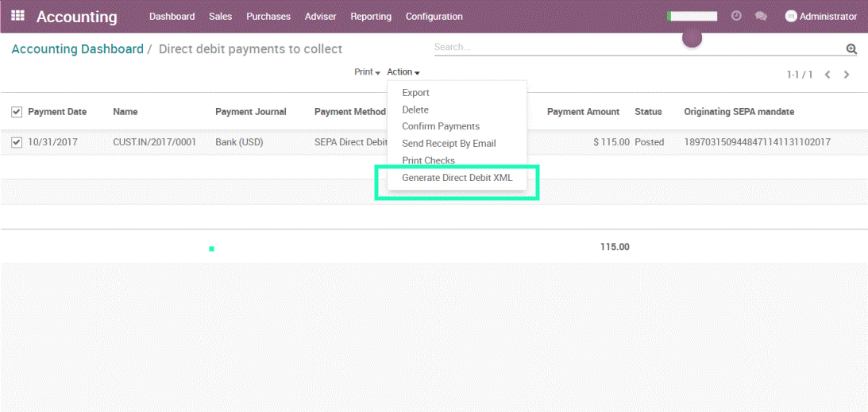Go back to Accounting Dashboard breadcrumb
Viewport: 868px width, 412px height.
point(78,49)
